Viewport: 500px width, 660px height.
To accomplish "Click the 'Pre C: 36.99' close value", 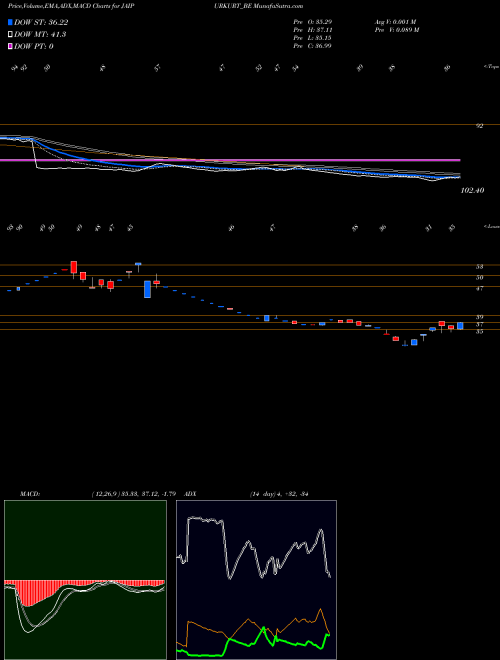I will click(313, 46).
